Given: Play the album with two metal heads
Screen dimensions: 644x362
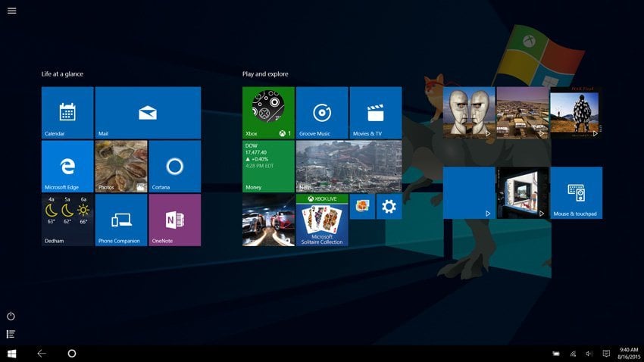Looking at the screenshot, I should point(469,112).
